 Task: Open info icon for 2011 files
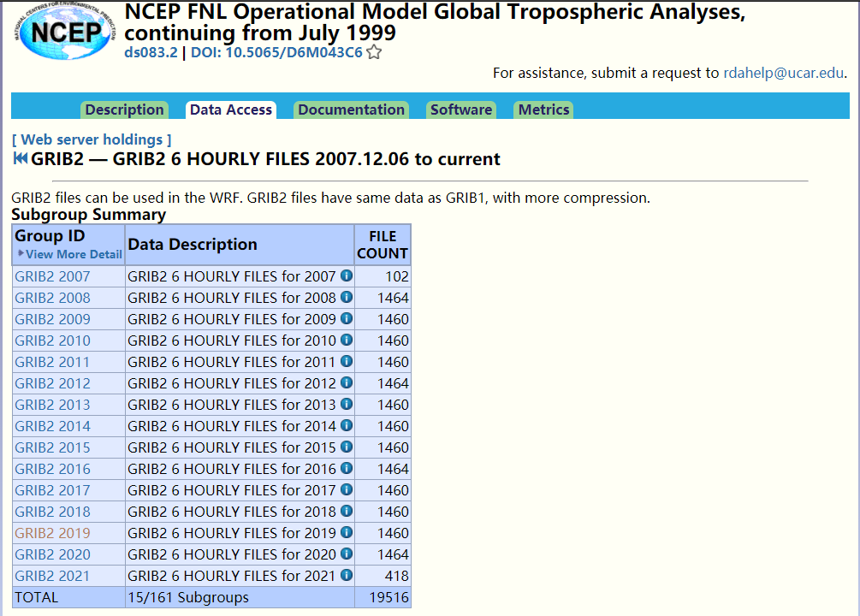[x=347, y=361]
